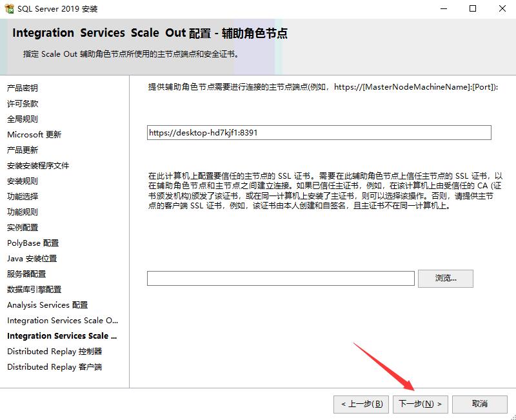
Task: Select 产品更新 step in sidebar
Action: [x=23, y=150]
